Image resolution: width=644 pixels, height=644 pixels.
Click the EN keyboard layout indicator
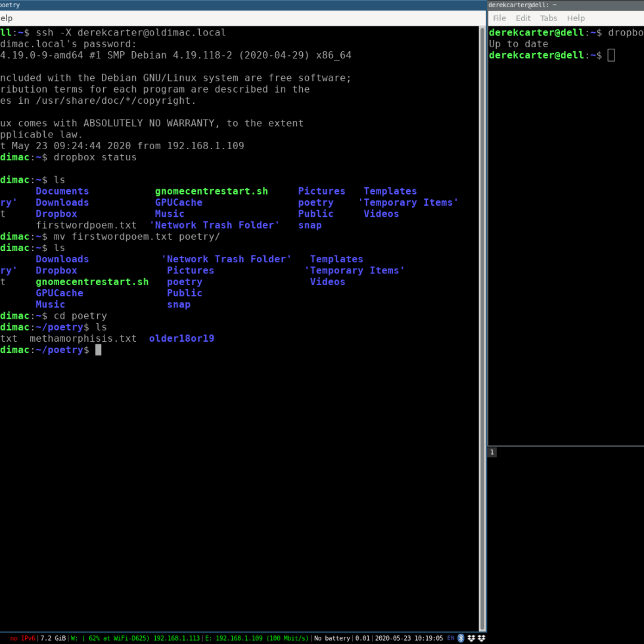450,638
